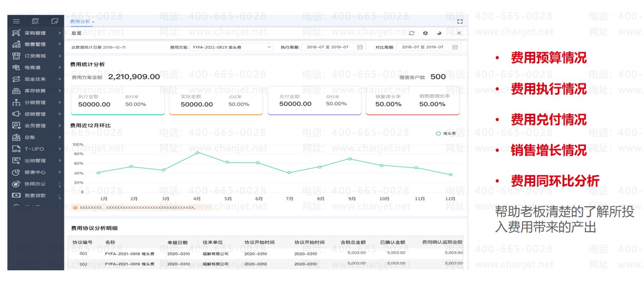Click calendar icon in 对比周期 field
The image size is (644, 283).
455,47
